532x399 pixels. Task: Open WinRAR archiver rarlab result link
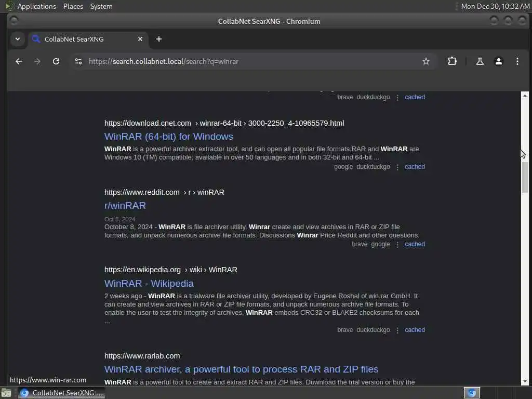241,369
